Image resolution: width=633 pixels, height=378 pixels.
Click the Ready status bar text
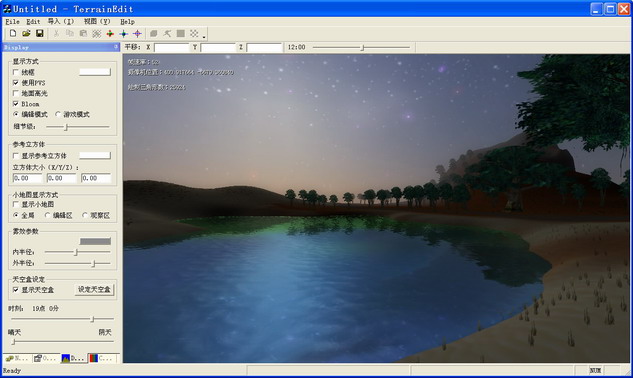pos(12,370)
